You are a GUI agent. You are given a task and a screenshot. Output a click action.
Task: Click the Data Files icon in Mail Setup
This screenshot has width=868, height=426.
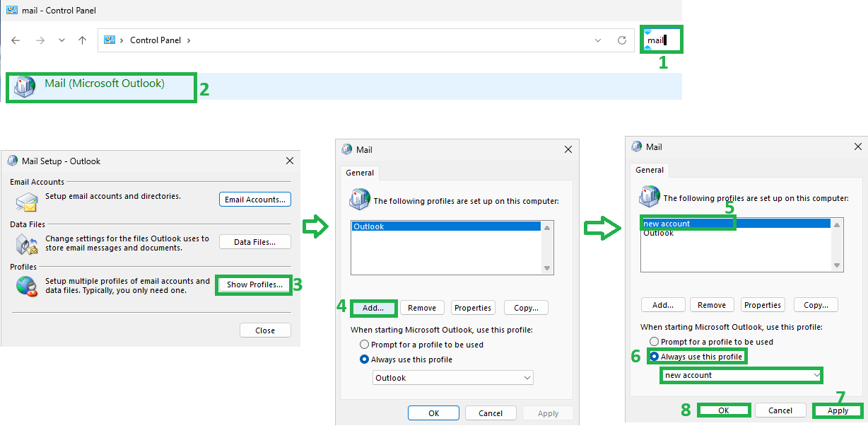(x=26, y=244)
